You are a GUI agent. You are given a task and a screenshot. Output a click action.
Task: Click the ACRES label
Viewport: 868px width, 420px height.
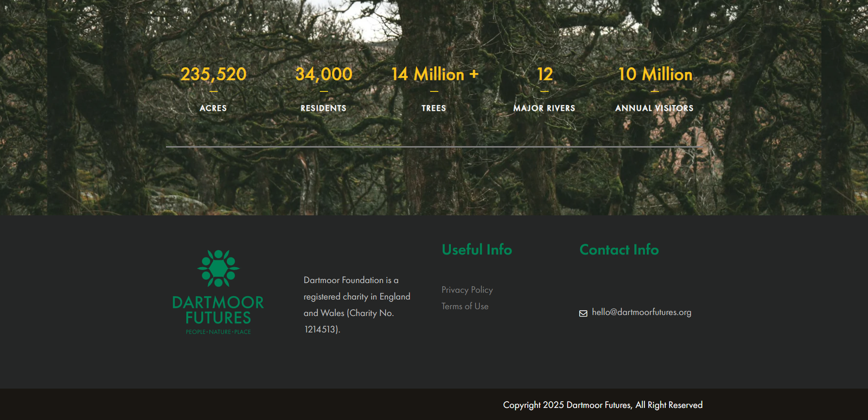[213, 108]
